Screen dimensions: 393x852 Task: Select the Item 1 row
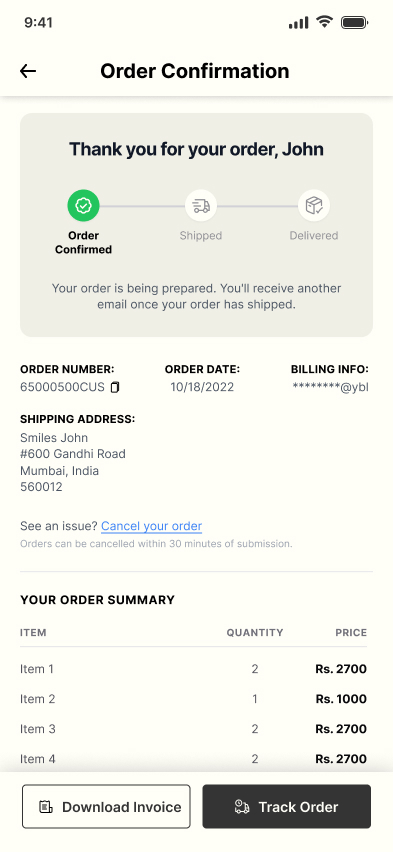tap(194, 669)
